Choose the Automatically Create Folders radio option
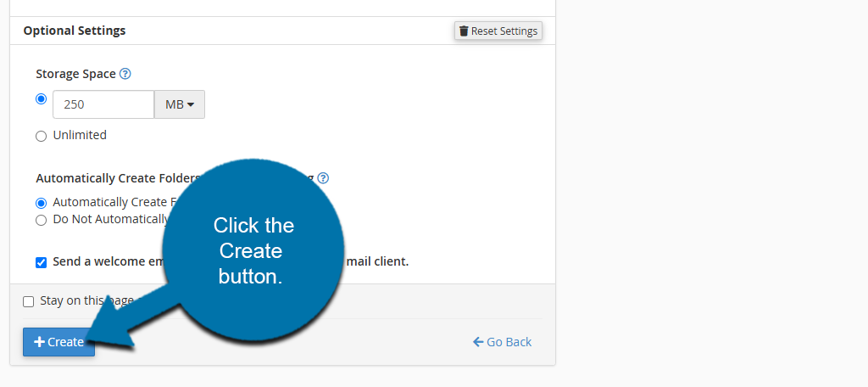 pyautogui.click(x=41, y=203)
